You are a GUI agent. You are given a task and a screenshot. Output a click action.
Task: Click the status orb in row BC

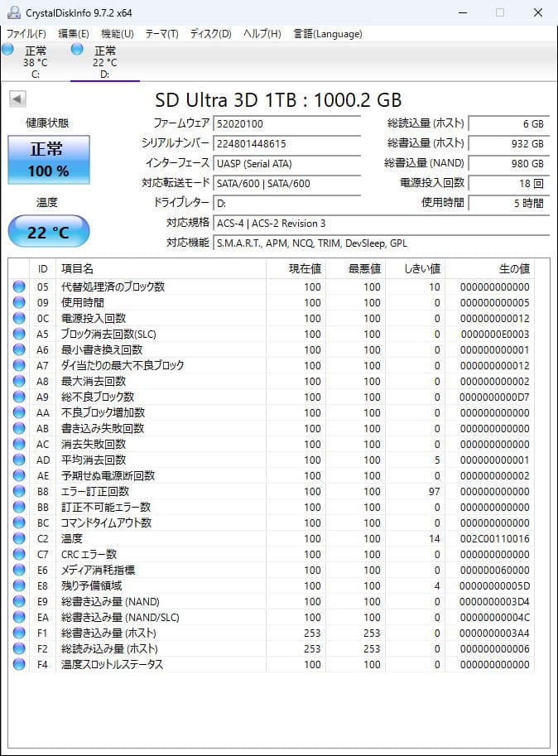tap(19, 522)
